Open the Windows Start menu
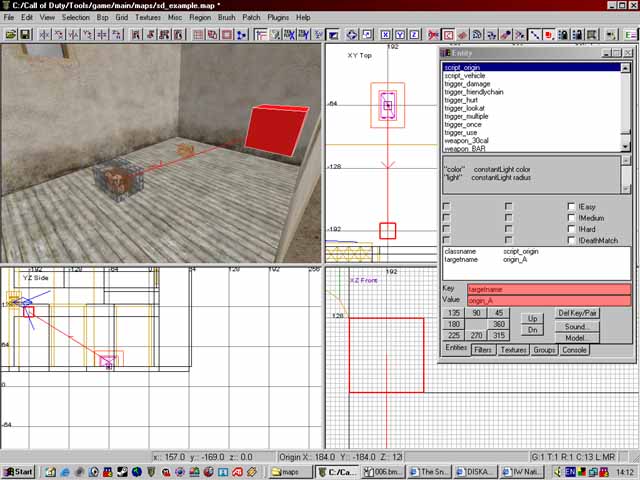This screenshot has height=480, width=640. [x=19, y=471]
